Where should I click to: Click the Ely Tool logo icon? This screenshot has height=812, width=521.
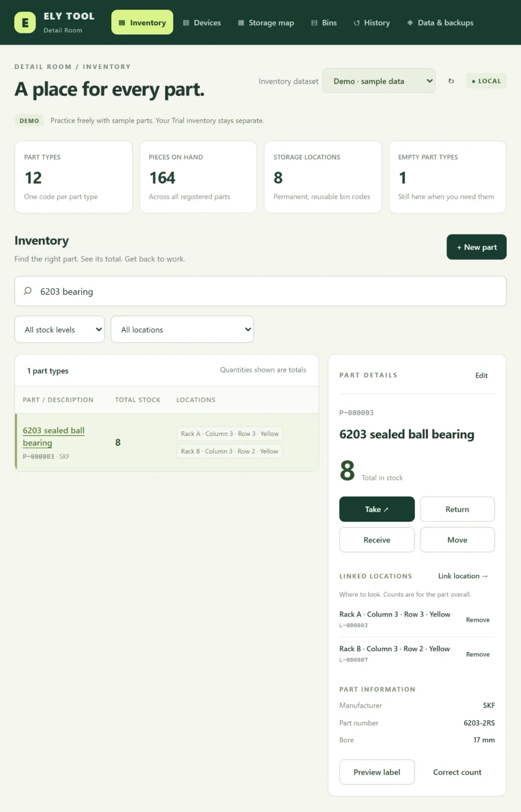[25, 22]
